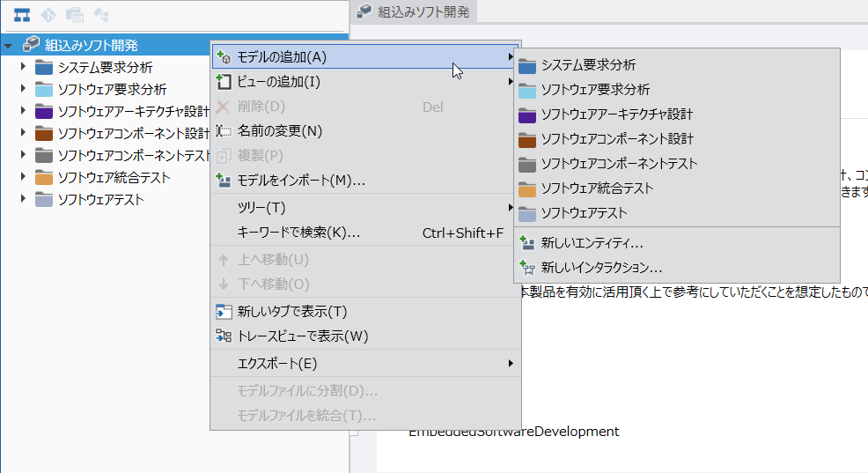Image resolution: width=868 pixels, height=473 pixels.
Task: Open the エクスポート(E) submenu
Action: coord(365,363)
